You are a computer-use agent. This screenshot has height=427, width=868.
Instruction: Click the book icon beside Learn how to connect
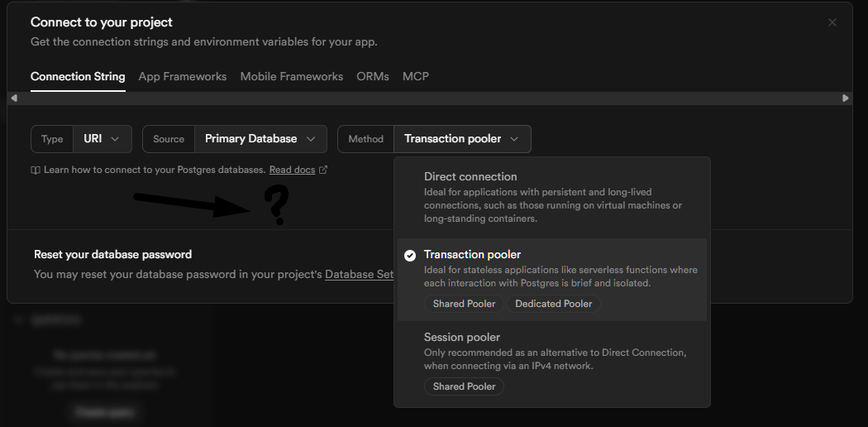pos(36,170)
